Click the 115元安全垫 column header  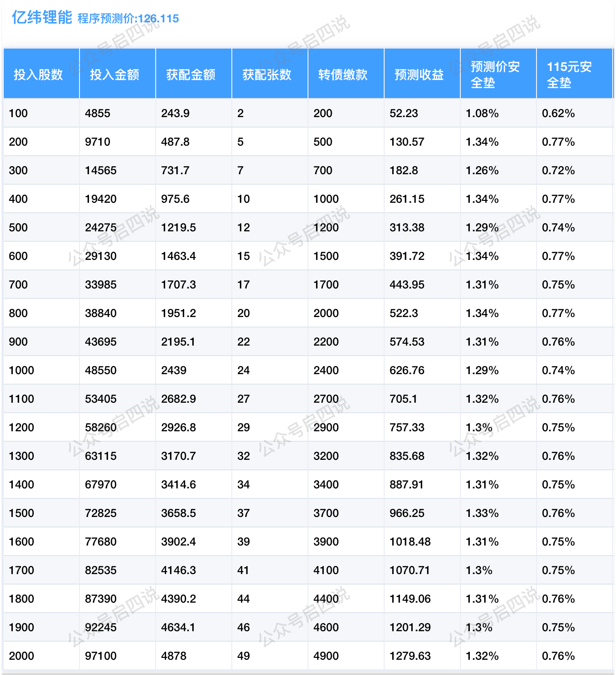pyautogui.click(x=569, y=75)
